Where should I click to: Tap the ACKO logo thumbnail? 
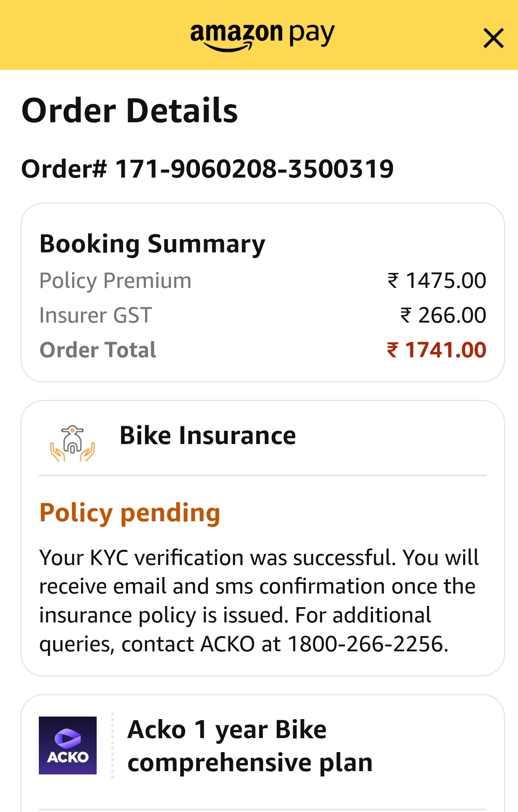(x=68, y=745)
